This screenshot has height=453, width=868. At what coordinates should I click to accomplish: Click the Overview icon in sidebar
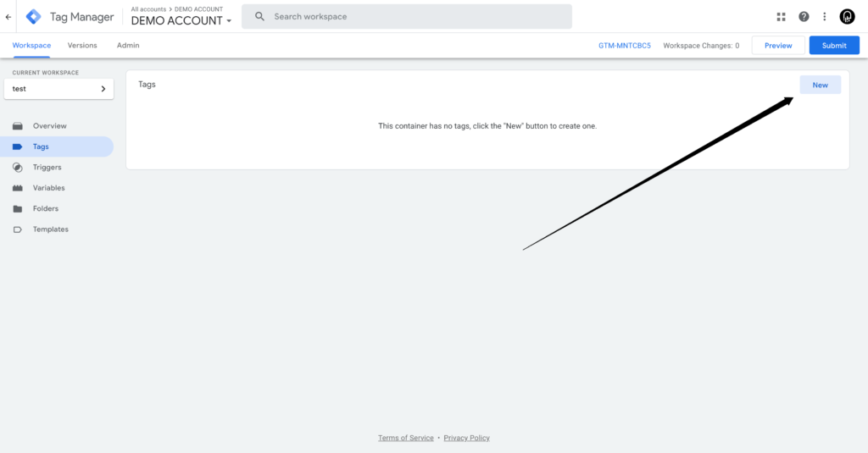point(18,126)
